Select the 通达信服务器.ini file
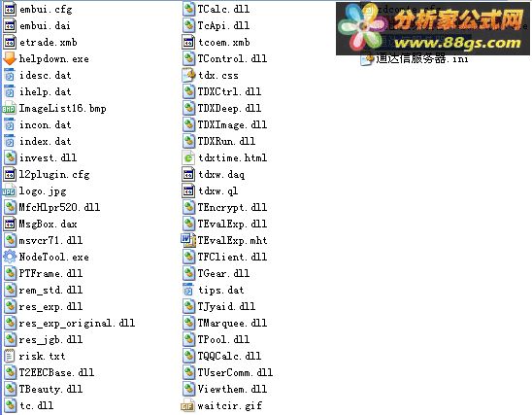This screenshot has width=532, height=415. [x=415, y=59]
